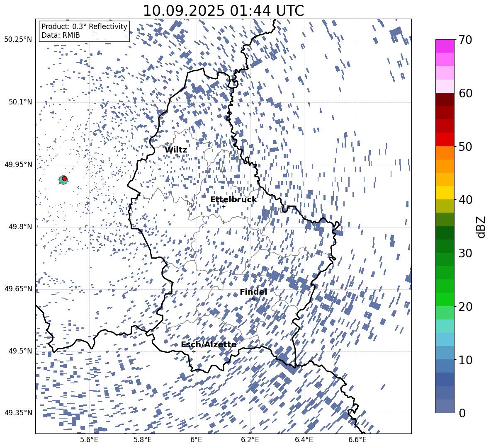Click the bright red 50 dBZ colorbar segment
The image size is (491, 448).
pyautogui.click(x=445, y=140)
